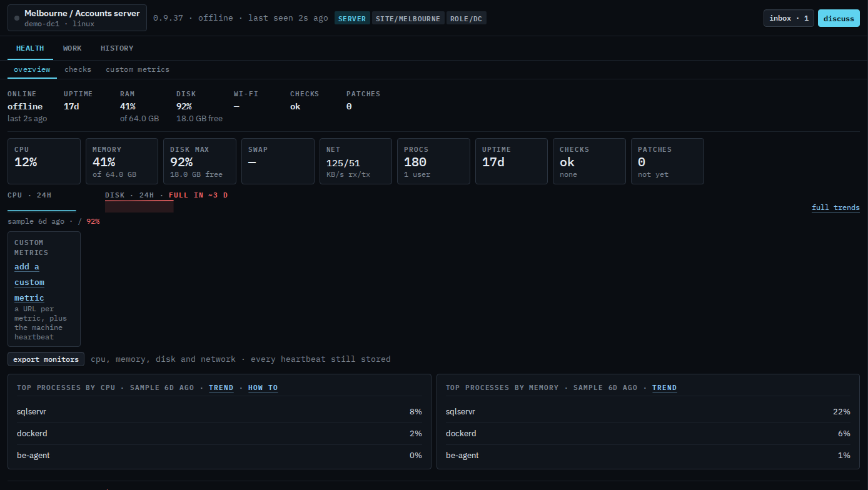Viewport: 868px width, 490px height.
Task: Click the export monitors button
Action: coord(46,359)
